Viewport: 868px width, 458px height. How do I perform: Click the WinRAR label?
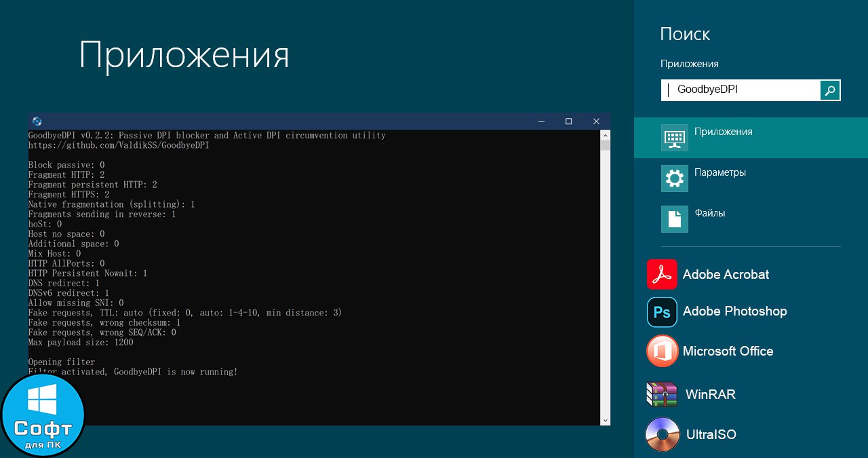(x=711, y=394)
